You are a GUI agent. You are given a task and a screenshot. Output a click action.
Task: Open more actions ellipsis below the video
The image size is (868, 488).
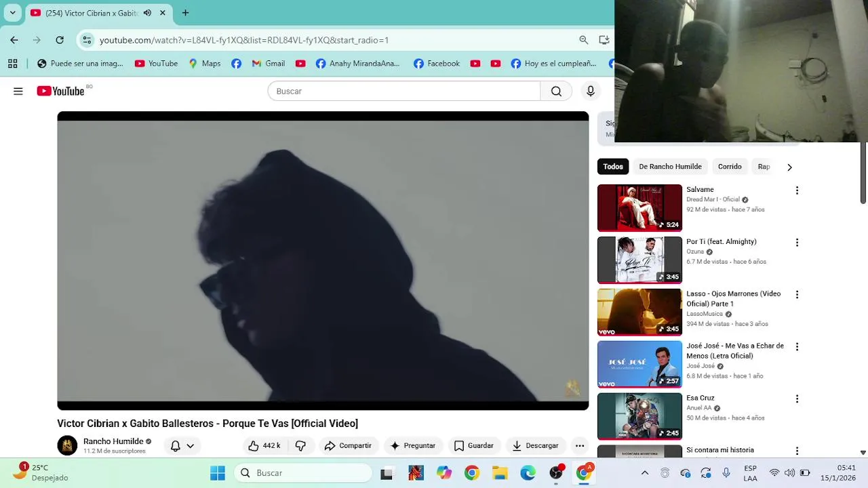click(x=579, y=445)
